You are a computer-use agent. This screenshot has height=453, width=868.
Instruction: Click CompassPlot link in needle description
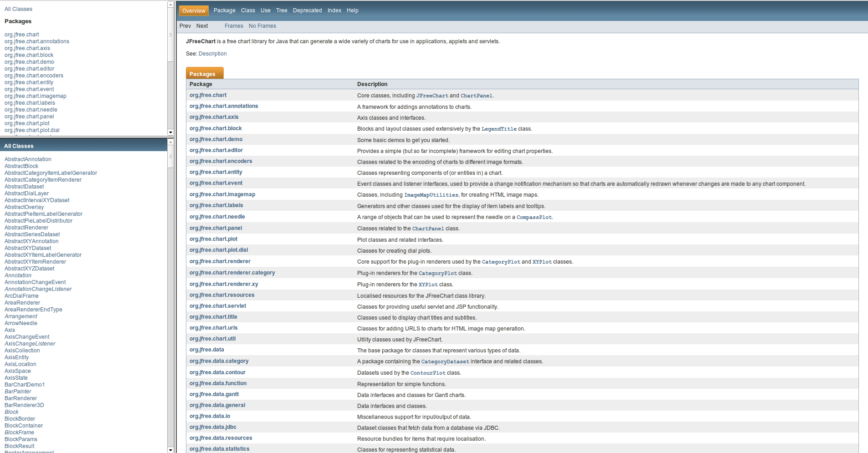(x=534, y=217)
